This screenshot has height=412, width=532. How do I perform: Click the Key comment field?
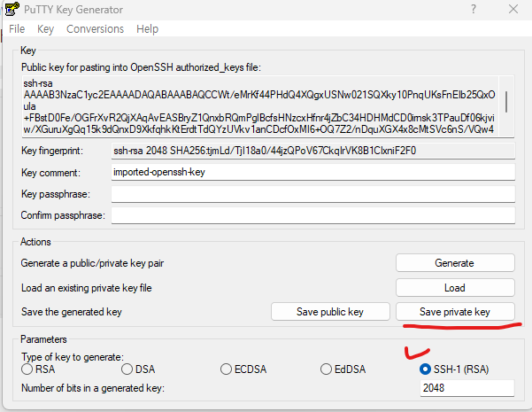(313, 172)
